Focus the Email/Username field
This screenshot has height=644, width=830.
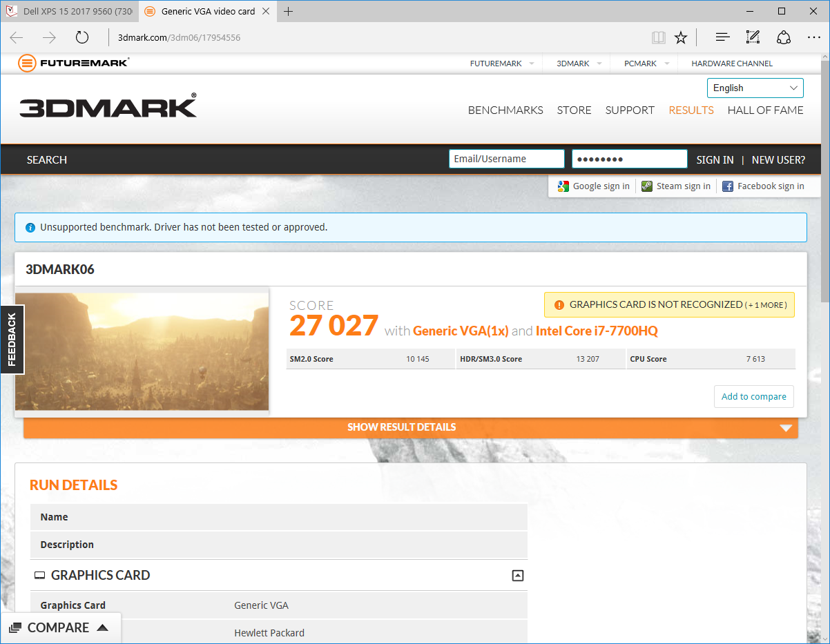(x=507, y=159)
